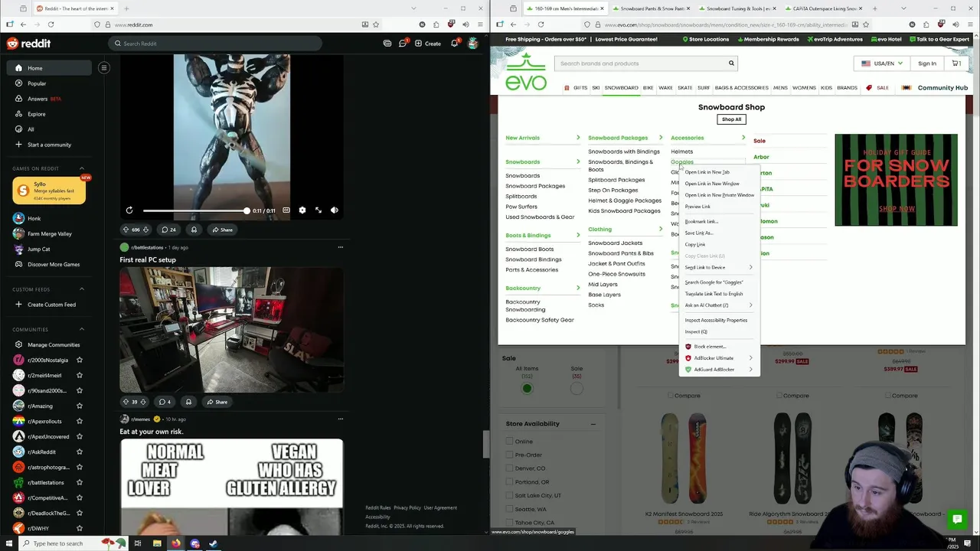
Task: Mute the Reddit video volume icon
Action: (335, 210)
